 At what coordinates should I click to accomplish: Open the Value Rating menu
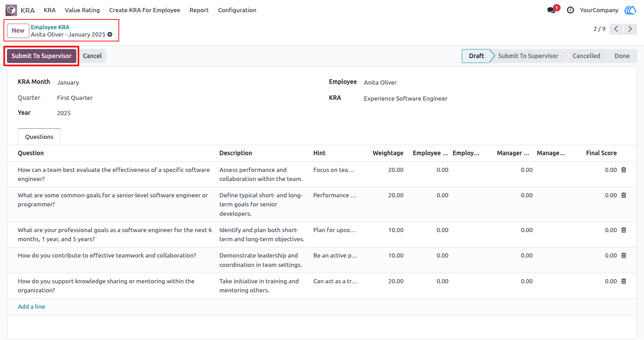pos(82,10)
